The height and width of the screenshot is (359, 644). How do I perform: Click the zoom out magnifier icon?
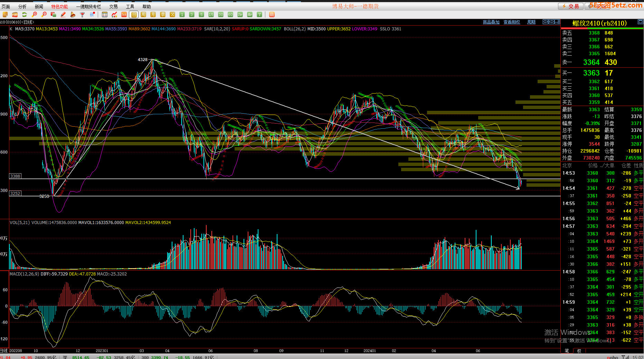(x=44, y=14)
